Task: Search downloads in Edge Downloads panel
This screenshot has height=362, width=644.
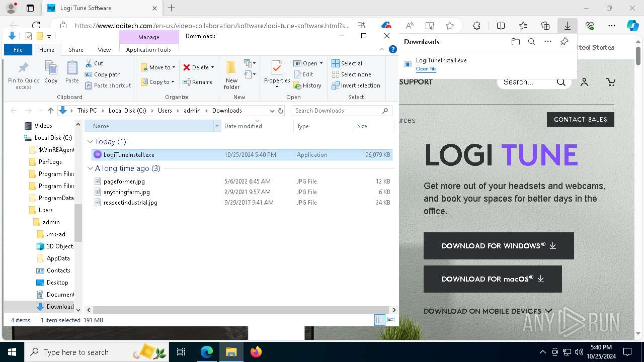Action: (531, 42)
